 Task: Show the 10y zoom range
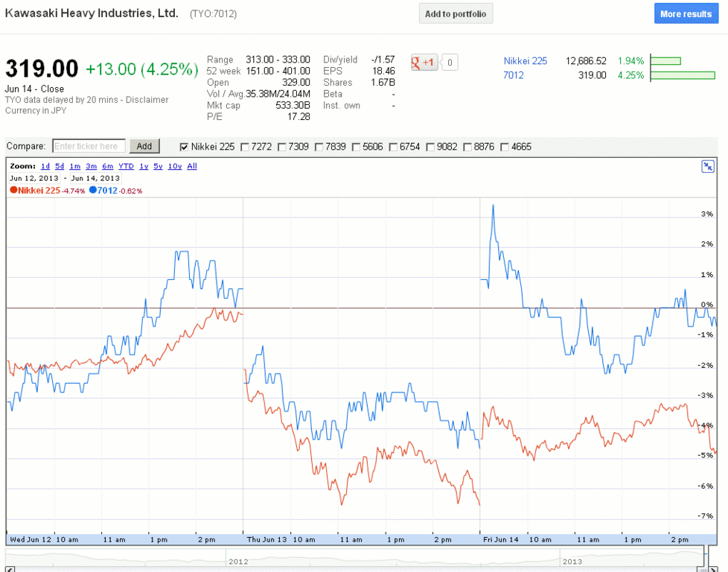click(x=175, y=166)
